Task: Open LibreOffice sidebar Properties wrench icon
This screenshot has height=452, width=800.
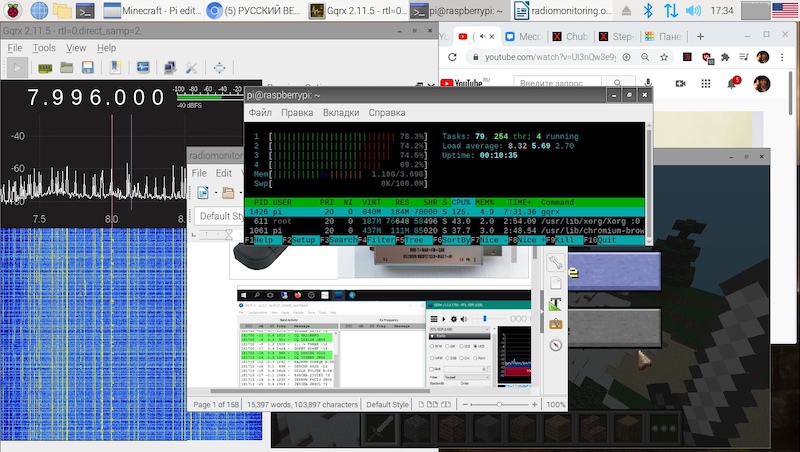Action: coord(555,262)
